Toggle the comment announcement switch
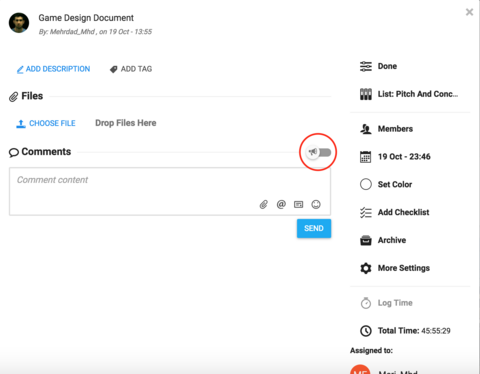480x374 pixels. [x=319, y=152]
